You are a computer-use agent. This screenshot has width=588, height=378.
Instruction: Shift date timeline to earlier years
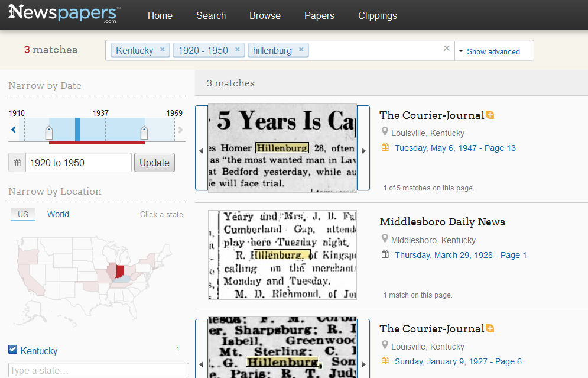pyautogui.click(x=14, y=130)
